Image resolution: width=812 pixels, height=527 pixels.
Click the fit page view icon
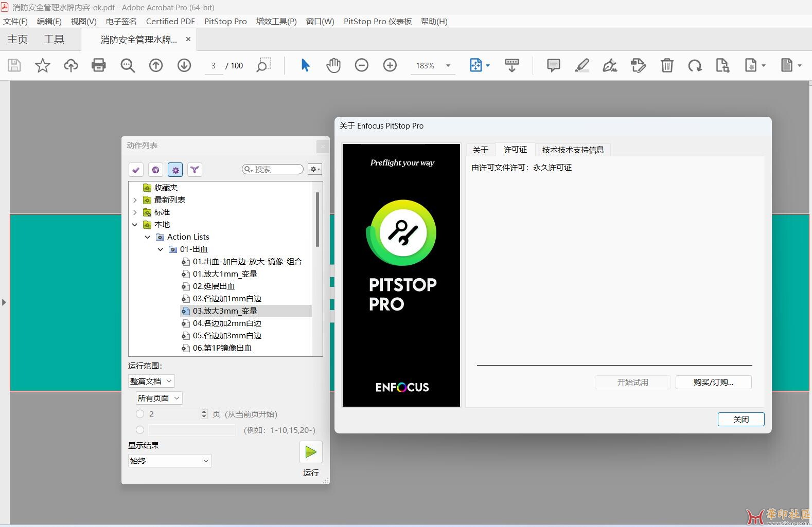pyautogui.click(x=476, y=65)
